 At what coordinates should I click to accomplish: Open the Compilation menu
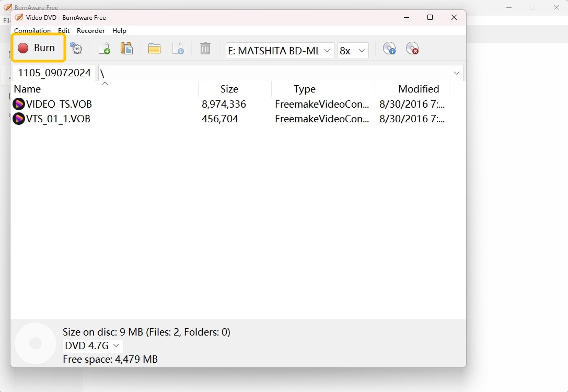32,31
